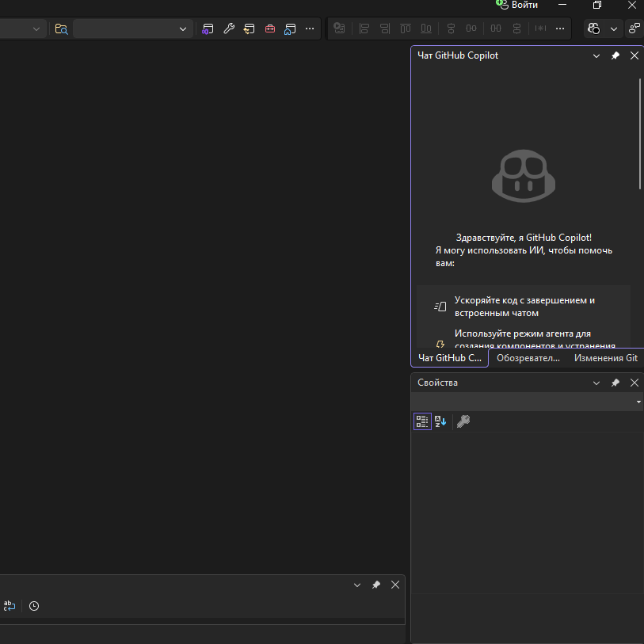Click Make Vertical Spacing Equal icon
The height and width of the screenshot is (644, 644).
tap(516, 29)
